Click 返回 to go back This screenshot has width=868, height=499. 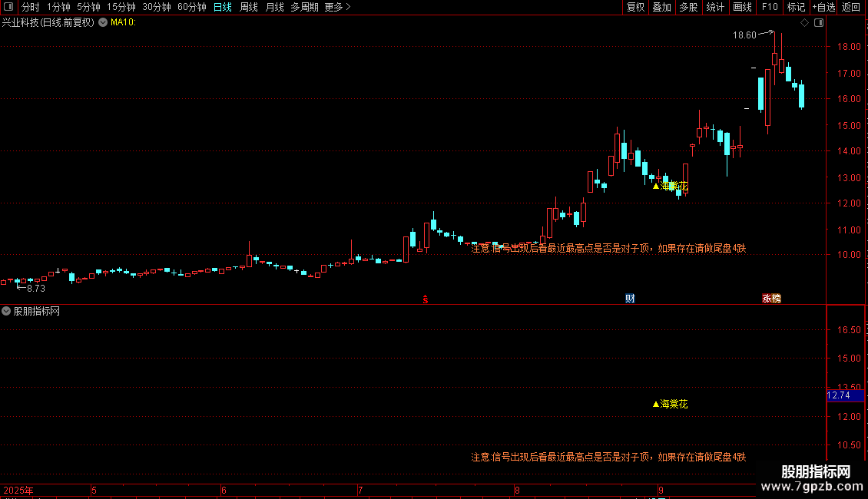[x=851, y=7]
